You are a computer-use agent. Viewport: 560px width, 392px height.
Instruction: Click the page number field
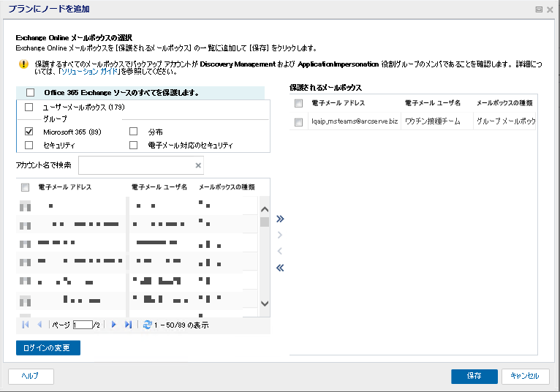tap(83, 325)
